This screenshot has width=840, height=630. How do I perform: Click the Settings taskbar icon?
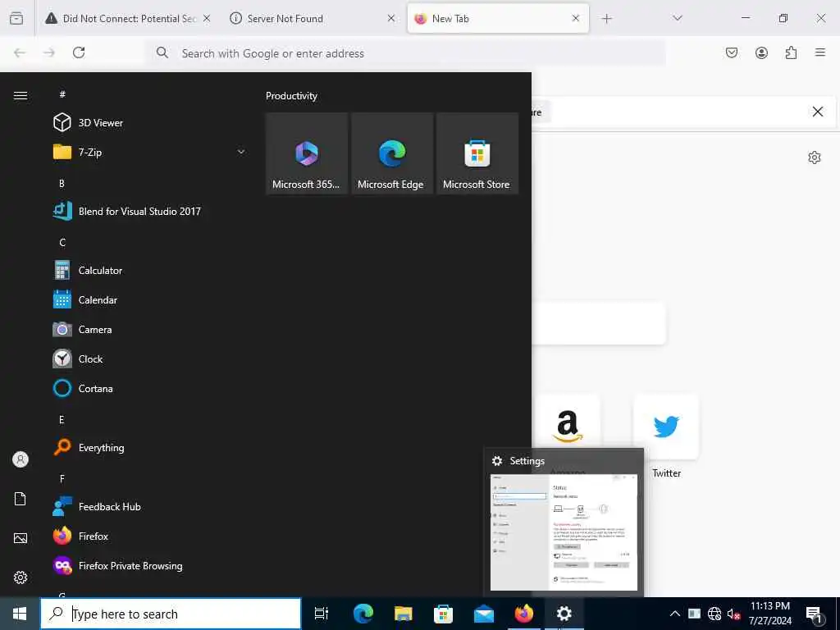[564, 614]
